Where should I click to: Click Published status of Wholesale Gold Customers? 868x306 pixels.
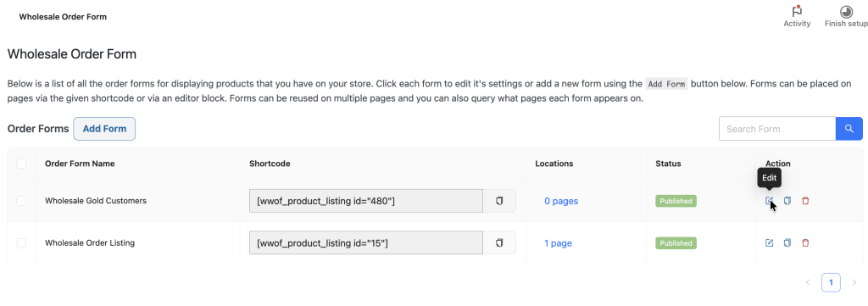[x=676, y=201]
